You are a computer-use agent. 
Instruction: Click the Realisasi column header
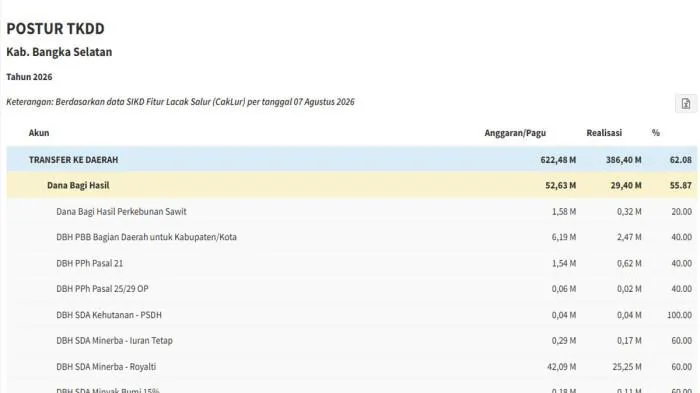point(604,133)
